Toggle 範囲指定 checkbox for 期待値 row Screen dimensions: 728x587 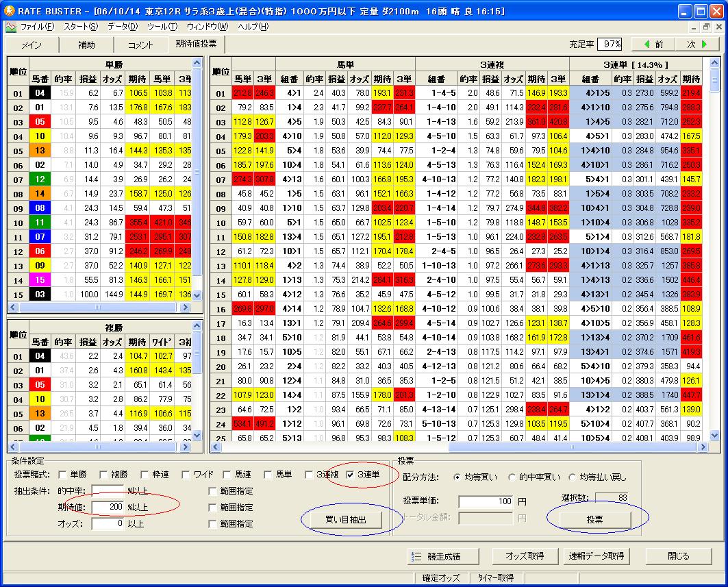pyautogui.click(x=212, y=508)
